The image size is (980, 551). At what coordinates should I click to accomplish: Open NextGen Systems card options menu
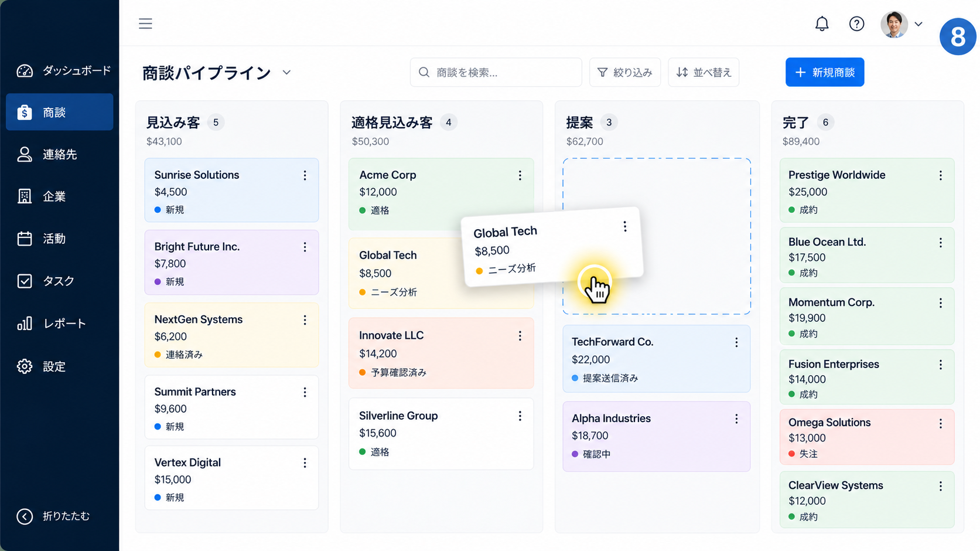coord(305,320)
